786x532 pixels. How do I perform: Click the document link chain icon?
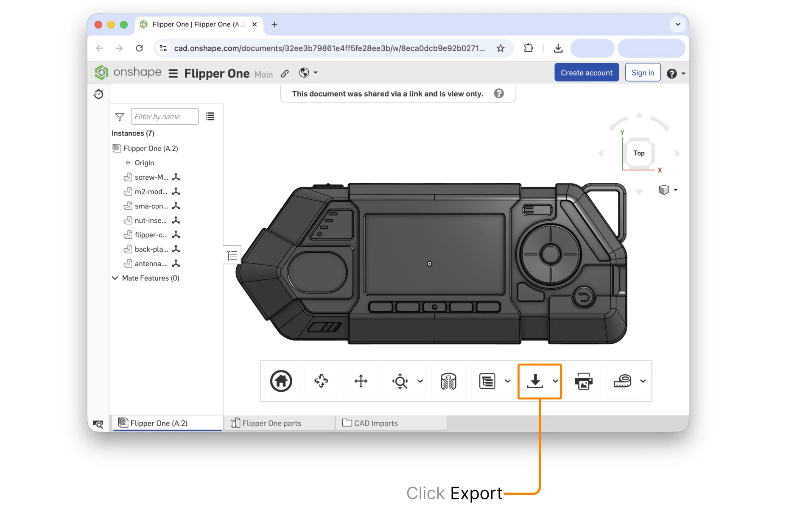(x=285, y=74)
